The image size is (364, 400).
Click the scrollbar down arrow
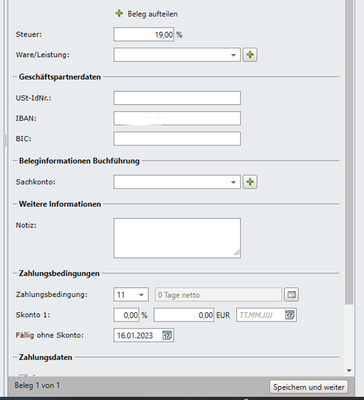[349, 370]
